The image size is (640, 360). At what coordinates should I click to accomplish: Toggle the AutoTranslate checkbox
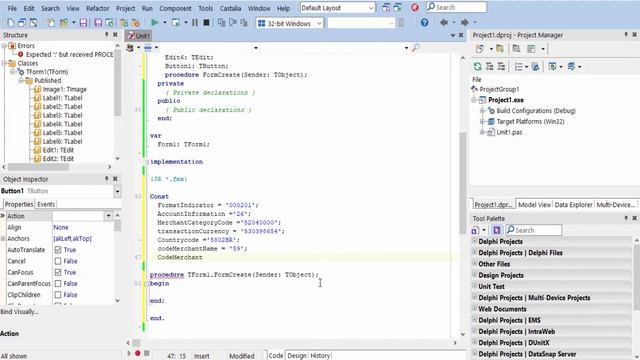click(x=58, y=250)
